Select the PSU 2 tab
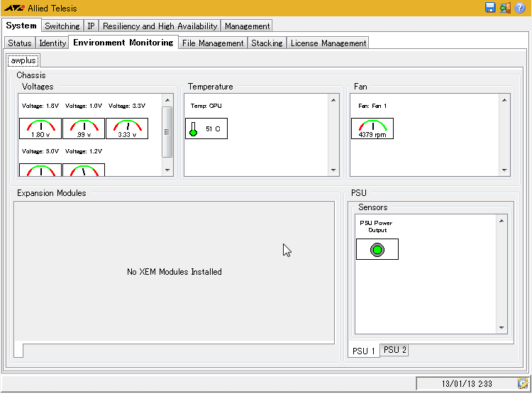This screenshot has width=532, height=394. point(394,350)
